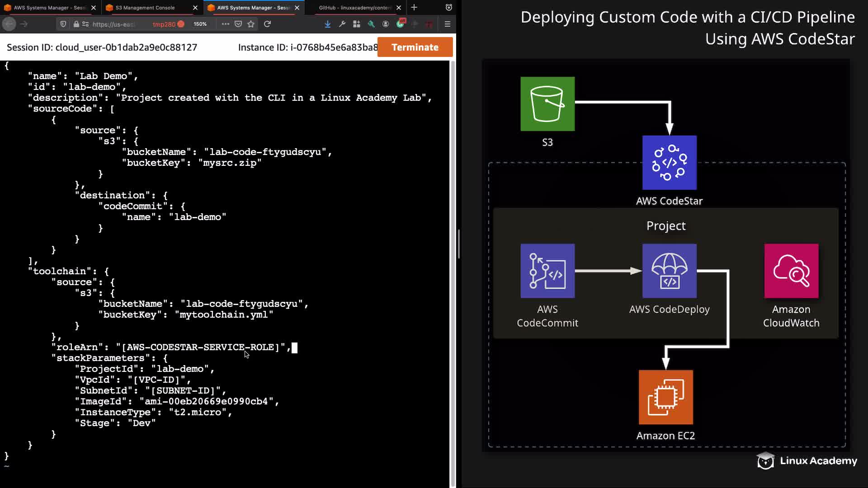Reload the current page
The image size is (868, 488).
click(x=267, y=24)
